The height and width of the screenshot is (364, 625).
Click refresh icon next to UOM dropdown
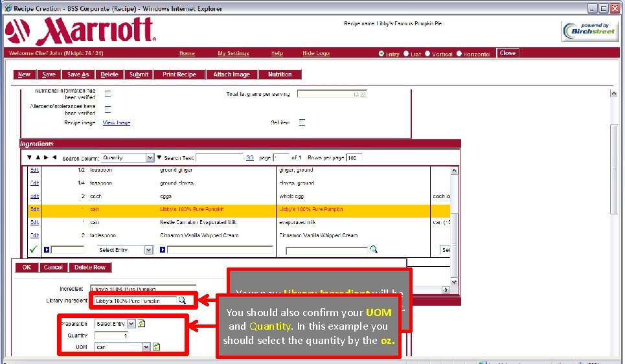tap(156, 347)
